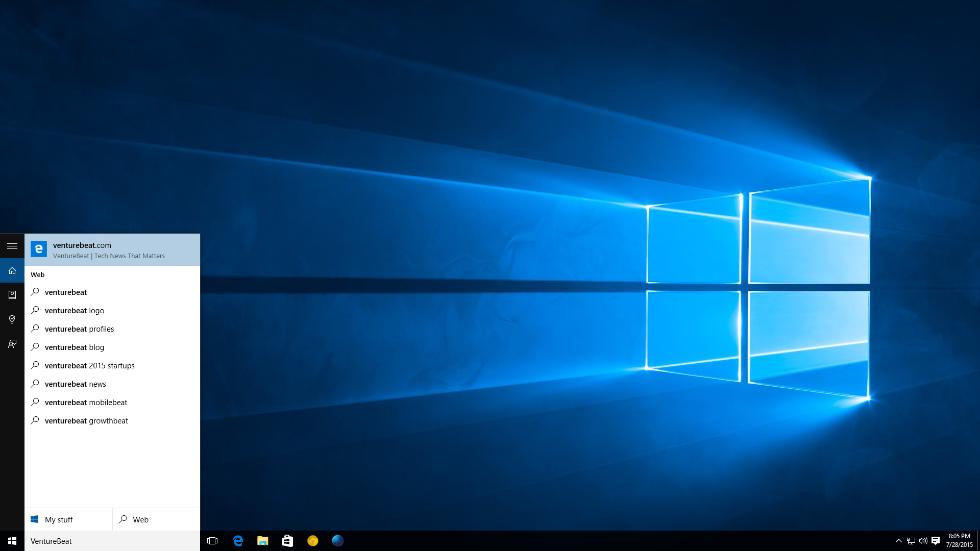
Task: Open the venturebeat.com top result
Action: 112,250
